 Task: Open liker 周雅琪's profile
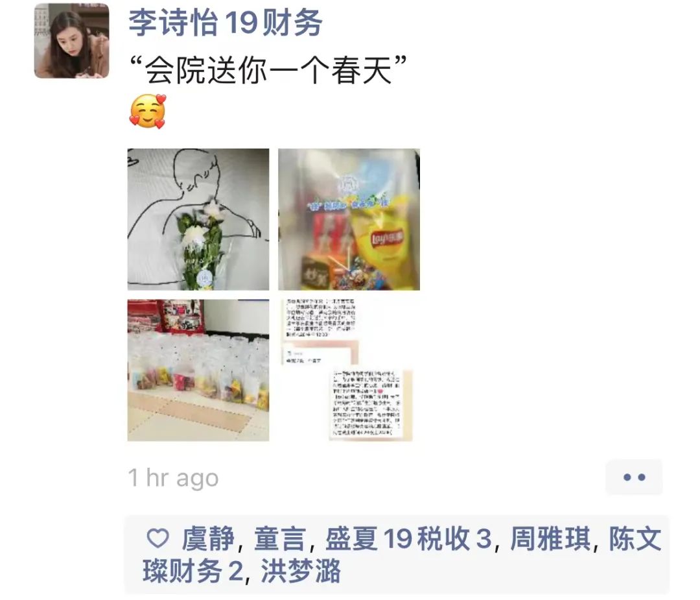click(x=551, y=539)
